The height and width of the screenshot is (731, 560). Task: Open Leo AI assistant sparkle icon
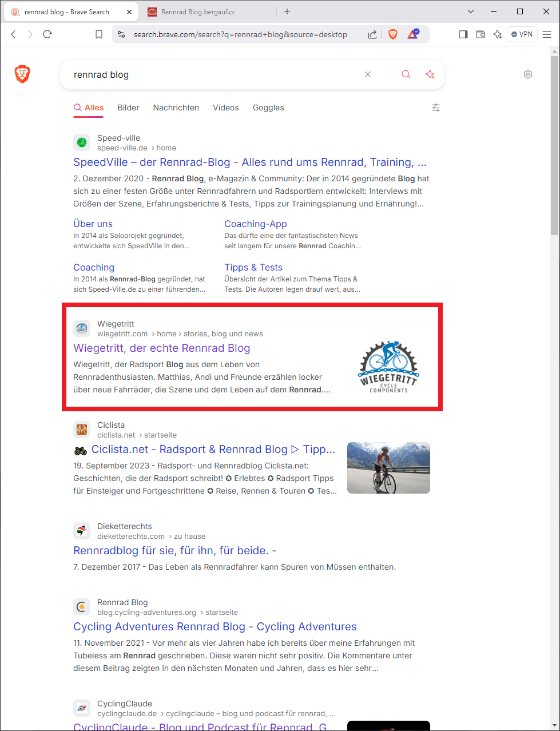497,34
